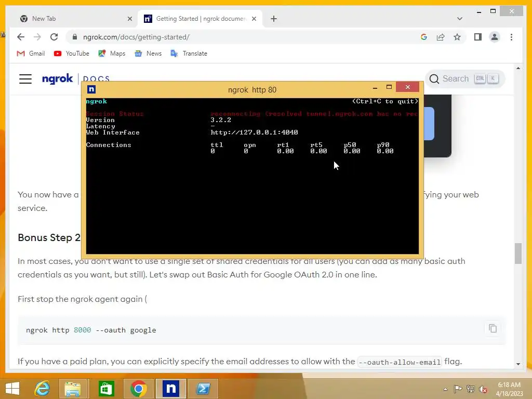532x399 pixels.
Task: Bookmark this page with the star
Action: (x=457, y=37)
